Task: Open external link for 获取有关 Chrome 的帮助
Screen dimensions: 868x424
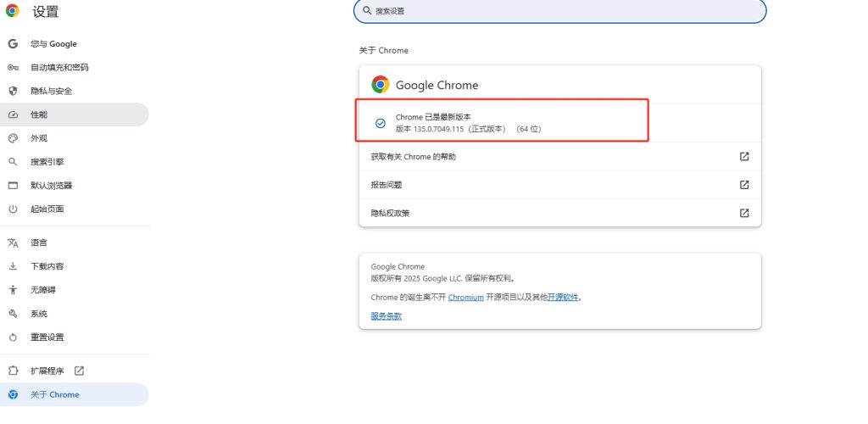Action: click(x=744, y=157)
